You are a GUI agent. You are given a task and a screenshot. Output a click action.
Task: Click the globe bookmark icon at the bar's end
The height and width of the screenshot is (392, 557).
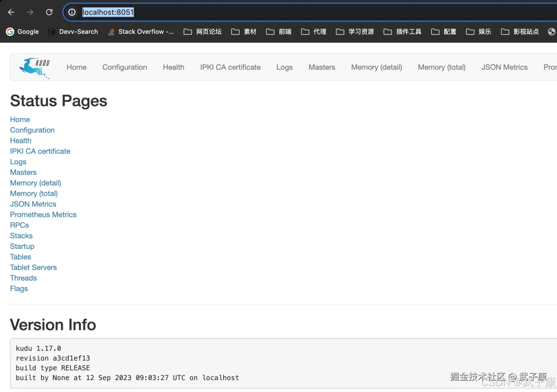(x=552, y=32)
